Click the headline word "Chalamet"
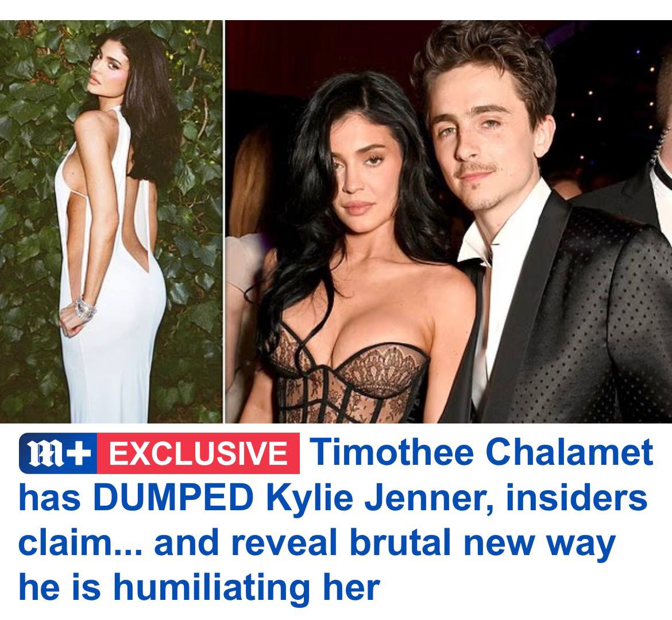672x620 pixels. (x=570, y=452)
